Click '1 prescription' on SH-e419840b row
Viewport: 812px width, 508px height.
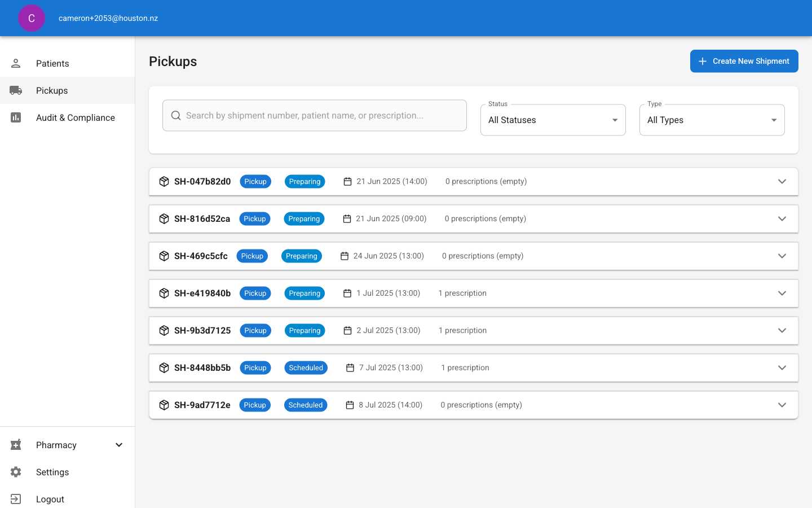(462, 293)
